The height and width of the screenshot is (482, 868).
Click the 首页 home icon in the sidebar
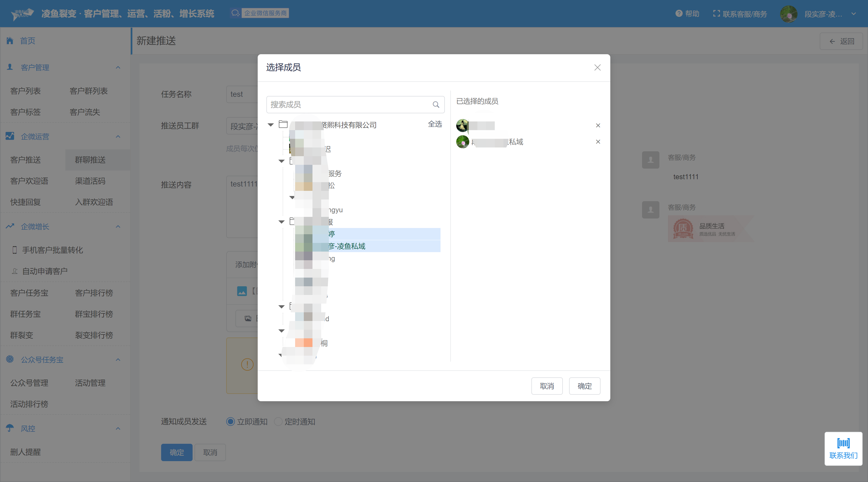[x=10, y=41]
